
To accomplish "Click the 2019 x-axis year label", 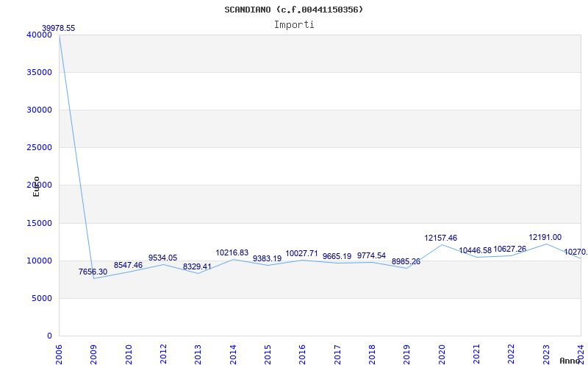I will [407, 354].
